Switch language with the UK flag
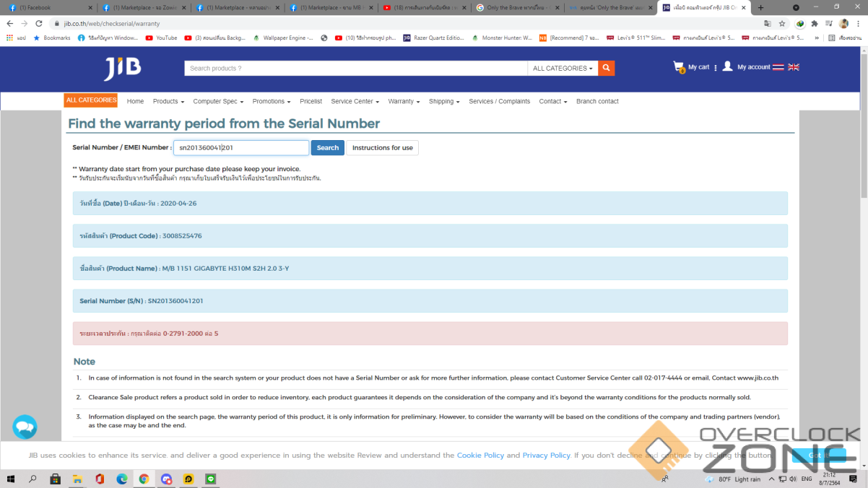The height and width of the screenshot is (488, 868). point(794,67)
